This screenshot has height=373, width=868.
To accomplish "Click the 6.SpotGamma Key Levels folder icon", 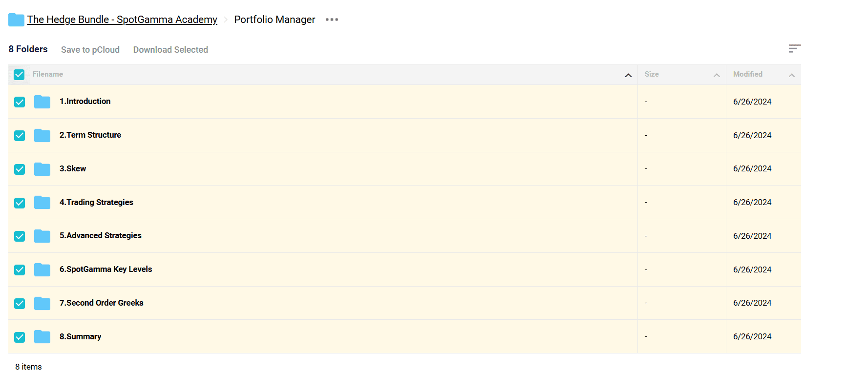I will point(42,269).
